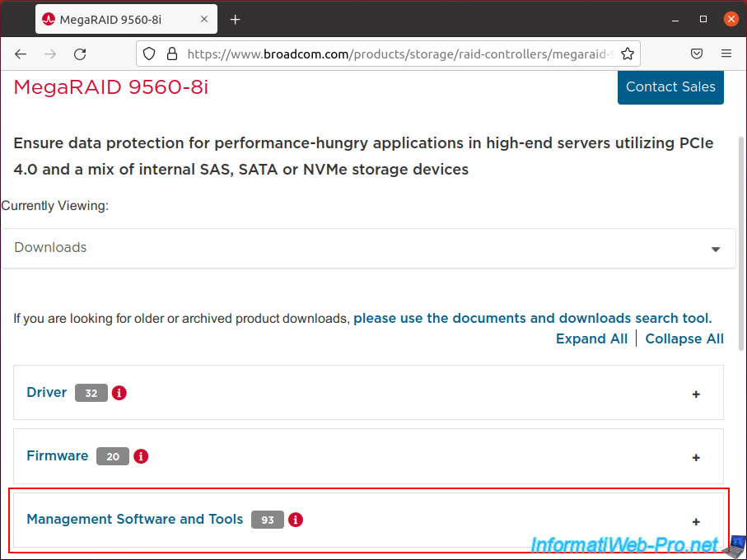747x560 pixels.
Task: Click the Firmware count badge 20
Action: pyautogui.click(x=113, y=456)
